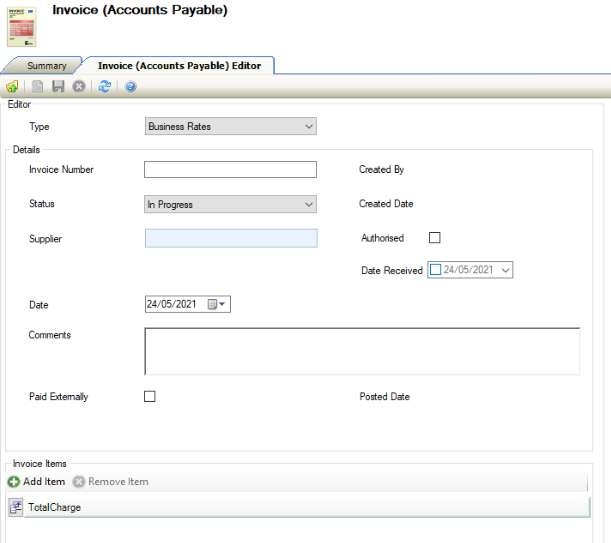Click the new document toolbar icon
This screenshot has width=611, height=543.
point(38,87)
